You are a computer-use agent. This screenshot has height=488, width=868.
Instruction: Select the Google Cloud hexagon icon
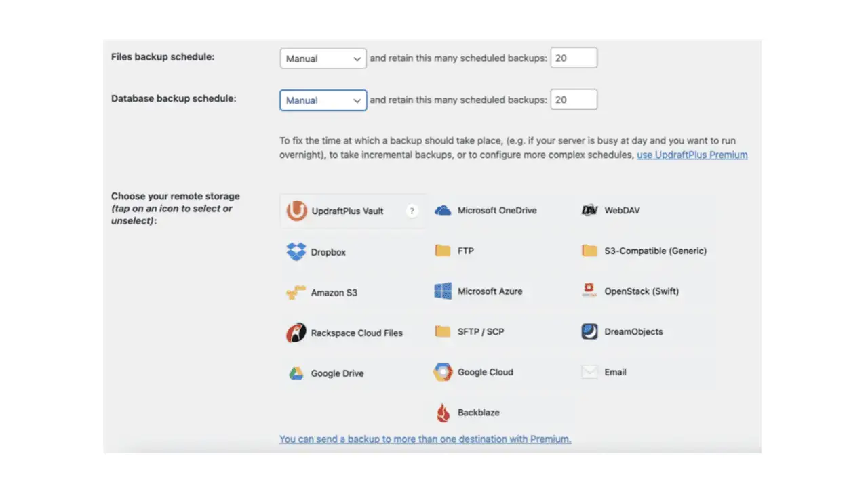[443, 372]
